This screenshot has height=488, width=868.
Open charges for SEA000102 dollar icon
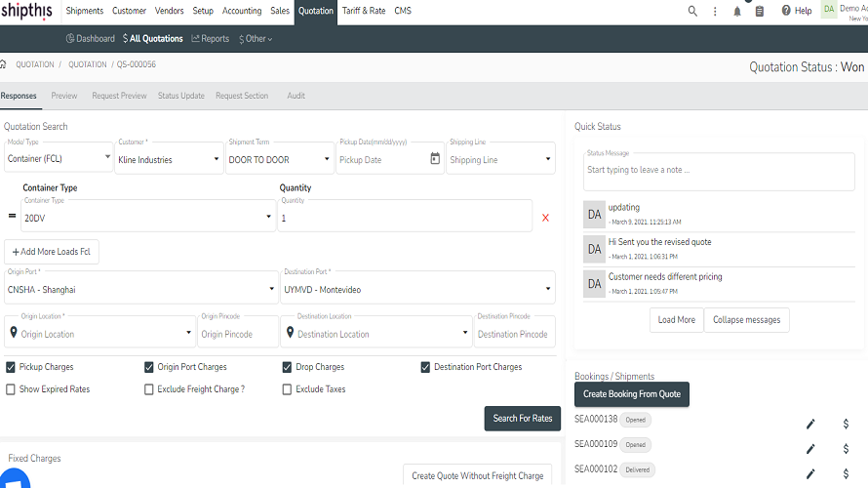click(846, 473)
